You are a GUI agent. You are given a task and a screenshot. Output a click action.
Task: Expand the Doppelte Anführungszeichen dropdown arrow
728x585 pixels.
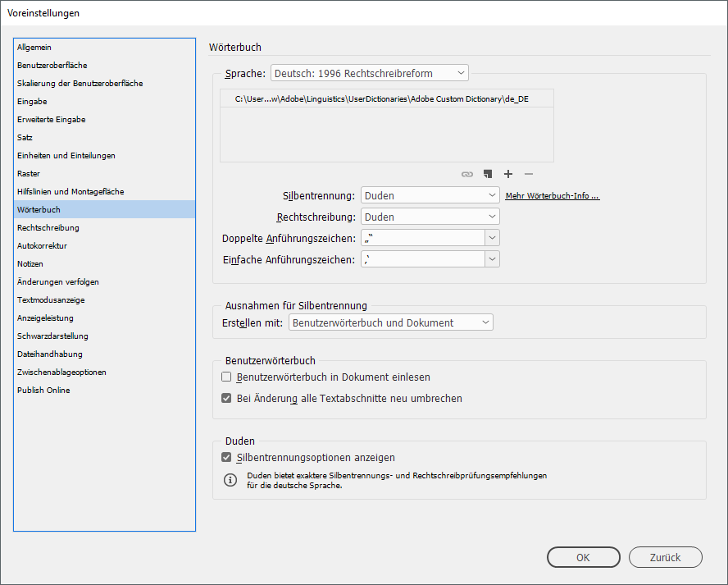[492, 238]
